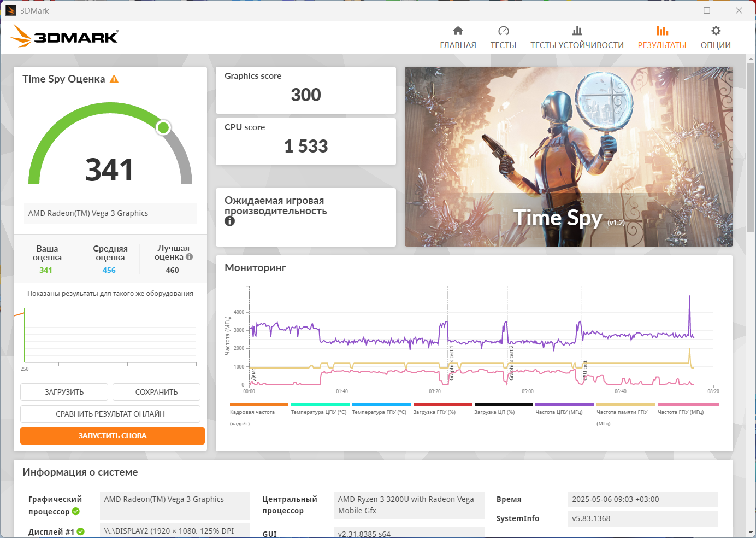Click the Time Spy preview image
This screenshot has height=538, width=756.
(x=569, y=156)
